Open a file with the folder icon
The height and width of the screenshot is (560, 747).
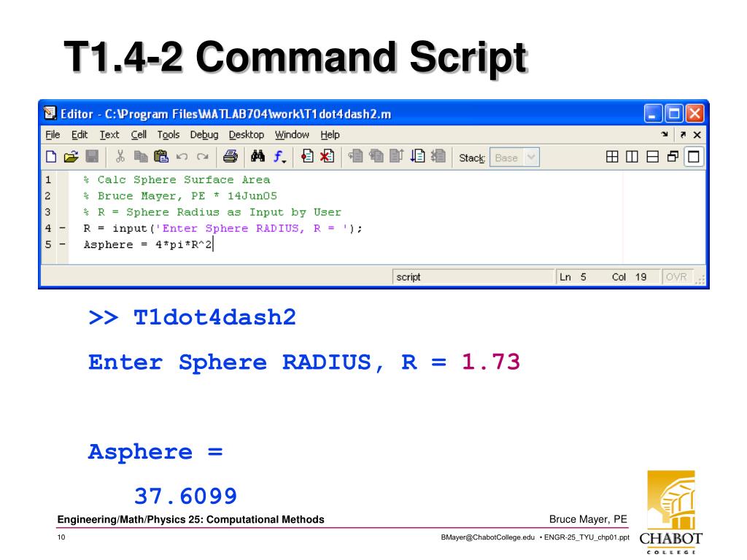pyautogui.click(x=71, y=157)
